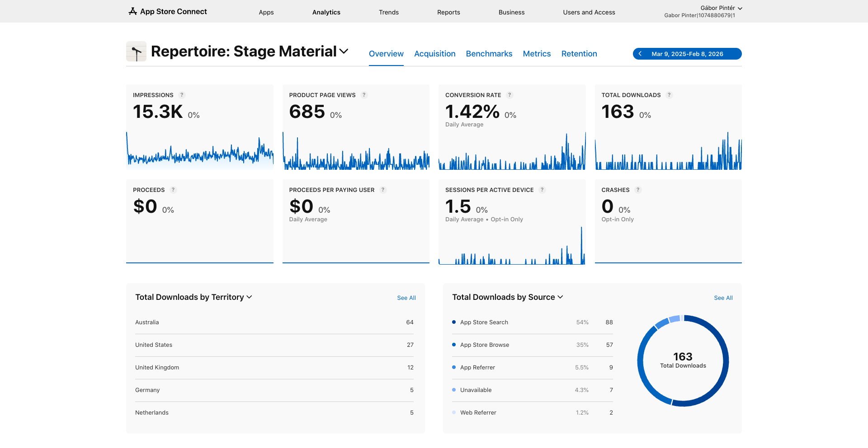Select the United States territory row
Screen dimensions: 868x448
[x=274, y=345]
